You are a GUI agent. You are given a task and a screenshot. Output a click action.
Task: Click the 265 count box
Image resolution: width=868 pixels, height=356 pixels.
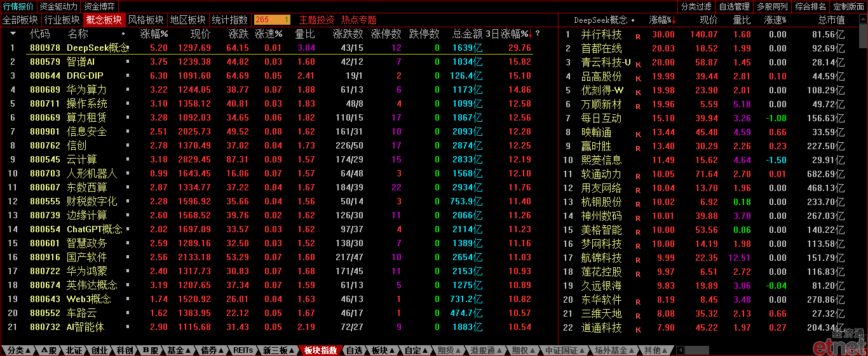coord(271,20)
